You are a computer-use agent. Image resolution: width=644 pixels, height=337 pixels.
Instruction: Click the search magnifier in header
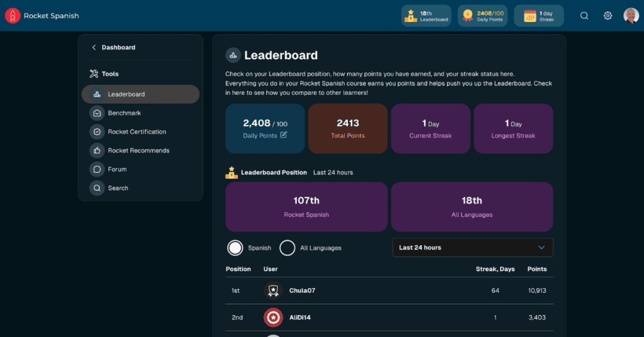tap(584, 16)
